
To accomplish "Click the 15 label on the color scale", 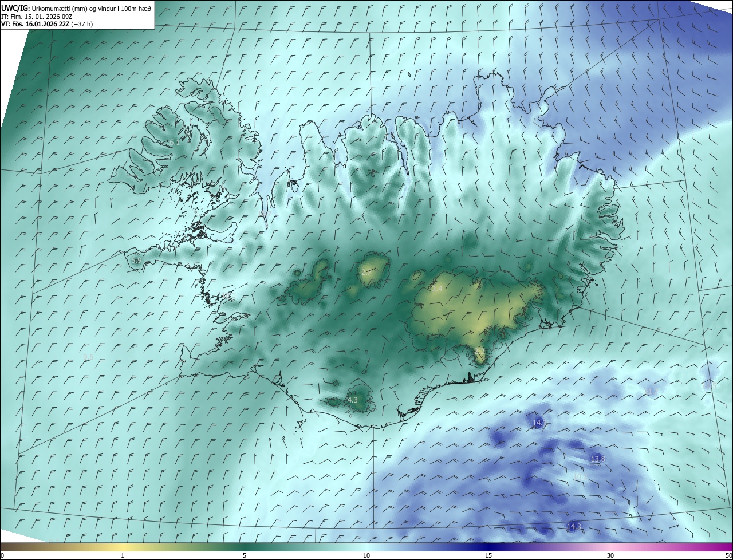I will click(488, 555).
